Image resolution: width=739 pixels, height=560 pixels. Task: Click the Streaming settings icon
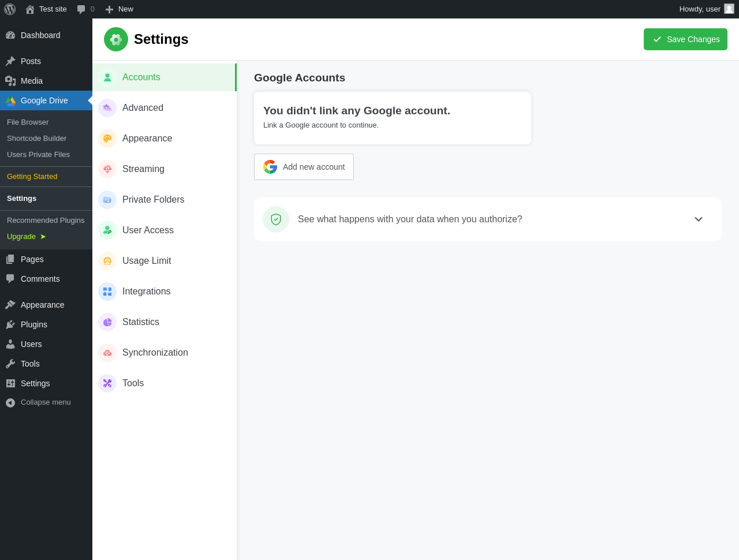coord(107,169)
